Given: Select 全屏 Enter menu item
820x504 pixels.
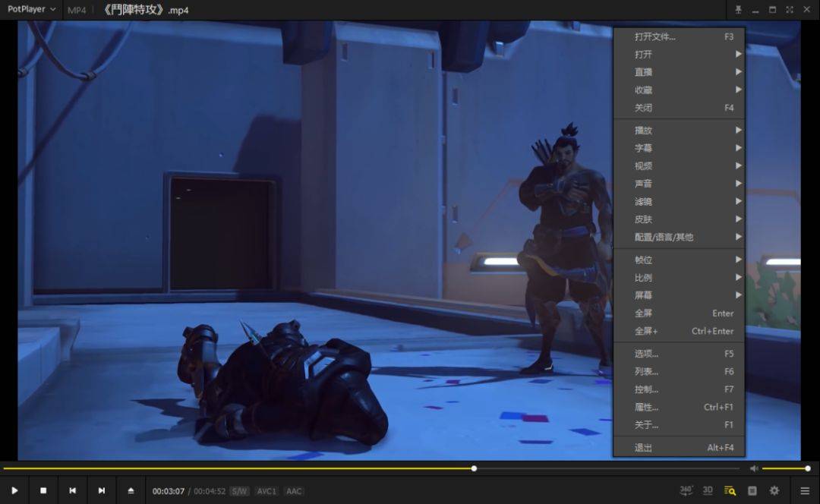Looking at the screenshot, I should point(679,313).
